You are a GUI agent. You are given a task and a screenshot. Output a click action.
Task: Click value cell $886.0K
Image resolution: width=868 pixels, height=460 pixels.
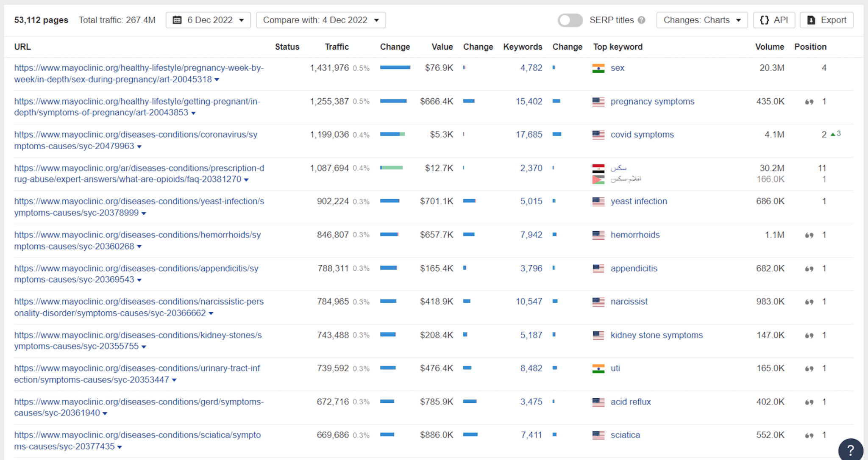coord(437,435)
